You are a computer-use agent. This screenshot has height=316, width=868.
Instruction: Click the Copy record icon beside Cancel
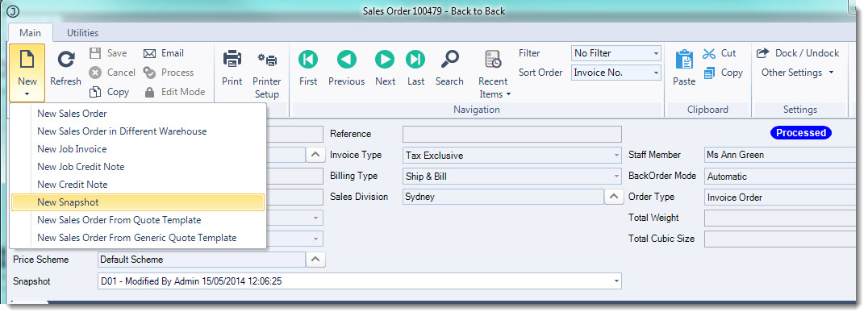[95, 92]
